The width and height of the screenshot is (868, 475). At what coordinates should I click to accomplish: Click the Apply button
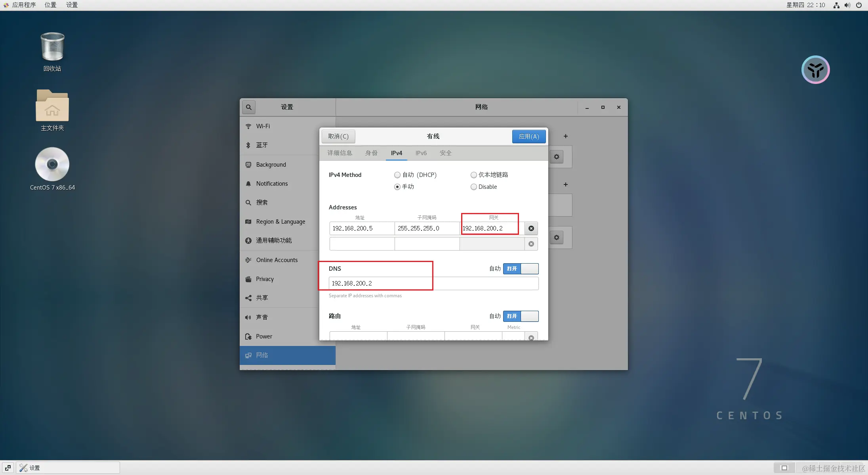point(528,137)
